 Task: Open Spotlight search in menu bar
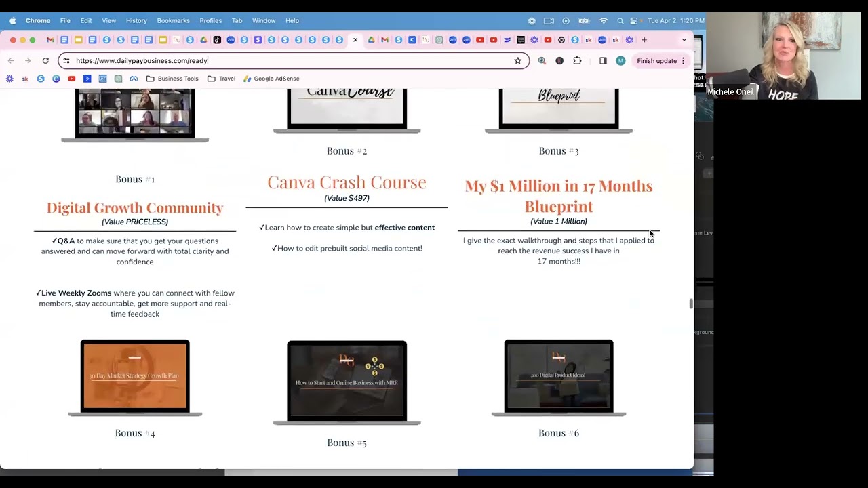pos(620,21)
